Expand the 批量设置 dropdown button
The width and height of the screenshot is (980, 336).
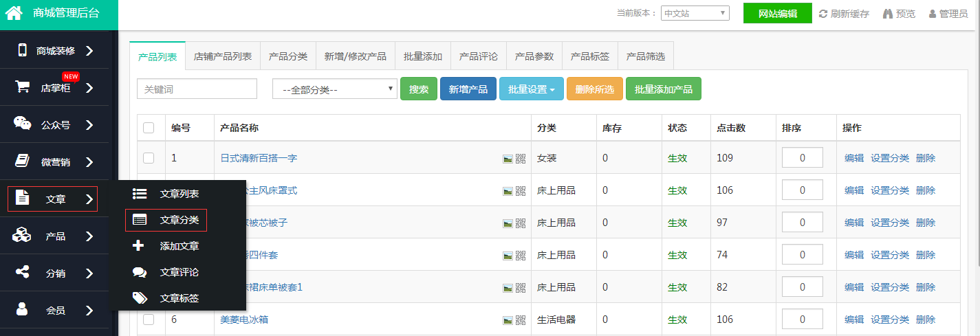pyautogui.click(x=532, y=89)
